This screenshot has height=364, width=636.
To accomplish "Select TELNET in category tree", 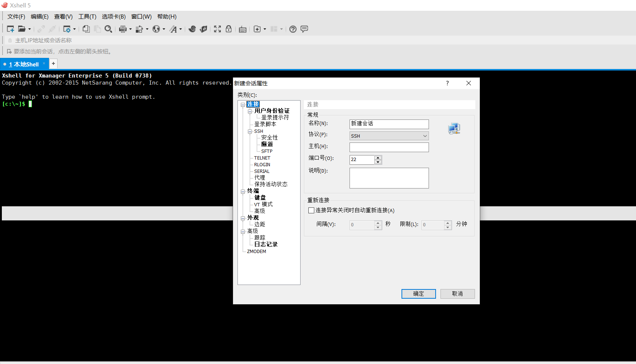I will (262, 158).
